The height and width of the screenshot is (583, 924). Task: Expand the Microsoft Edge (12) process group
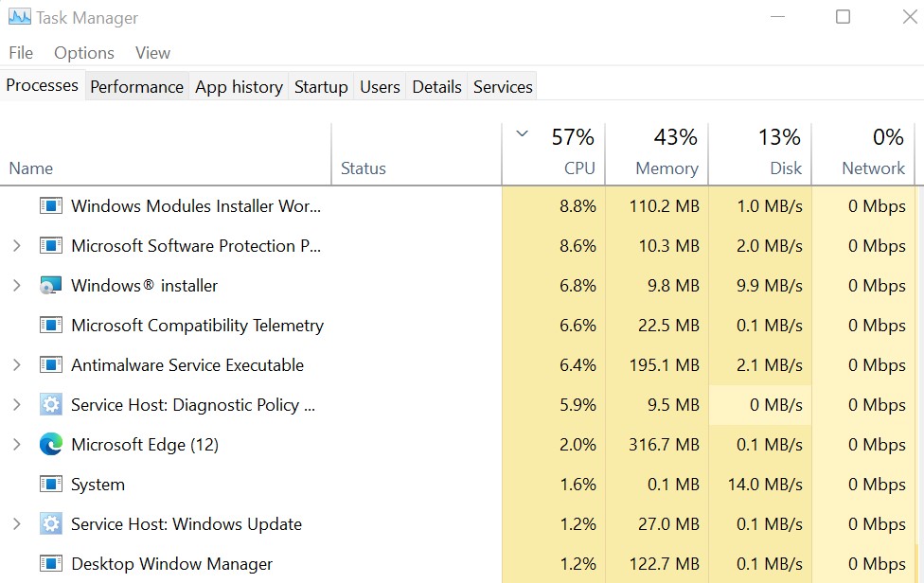[16, 445]
